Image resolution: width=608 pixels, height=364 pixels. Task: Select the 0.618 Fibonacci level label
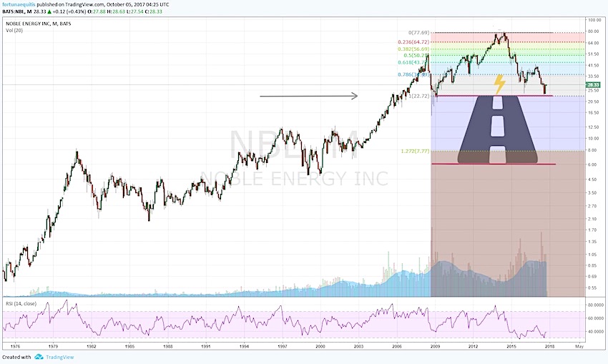[413, 62]
